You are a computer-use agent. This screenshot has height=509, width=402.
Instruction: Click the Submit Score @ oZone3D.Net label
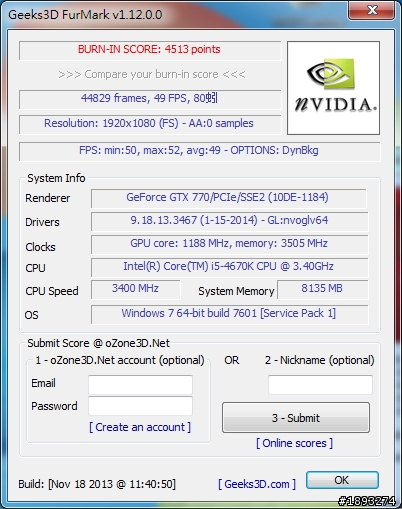(x=98, y=343)
